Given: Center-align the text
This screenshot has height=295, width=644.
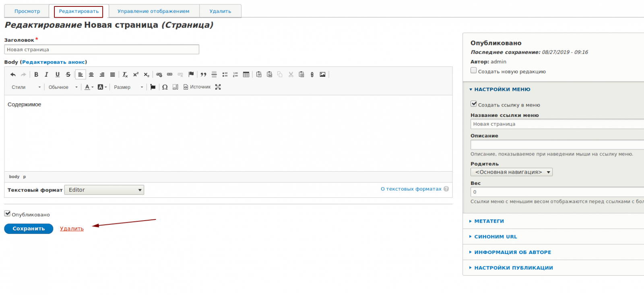Looking at the screenshot, I should [x=91, y=75].
